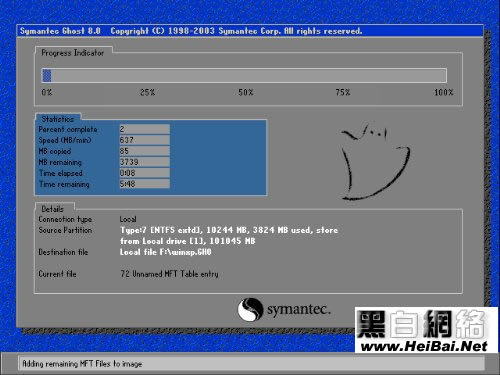Click the Source Partition description text
The image size is (500, 375).
[x=229, y=235]
